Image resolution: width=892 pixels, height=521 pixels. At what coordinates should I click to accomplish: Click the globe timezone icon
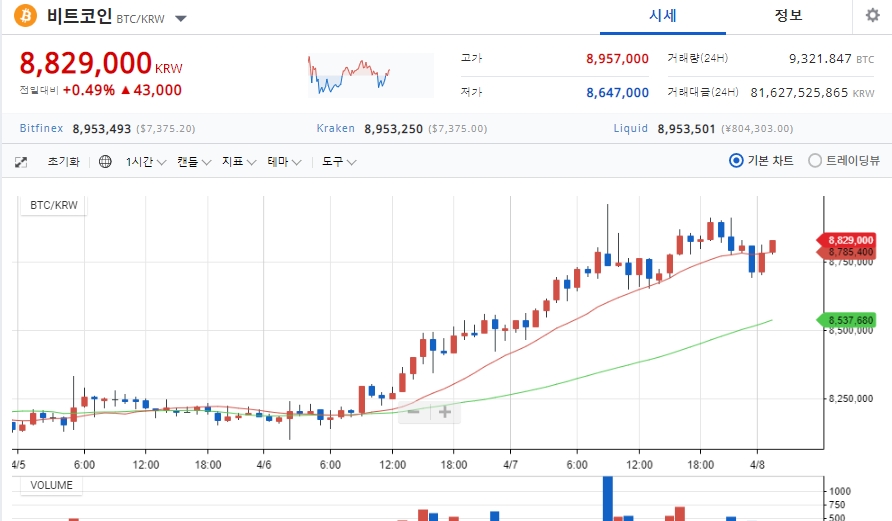pyautogui.click(x=105, y=162)
